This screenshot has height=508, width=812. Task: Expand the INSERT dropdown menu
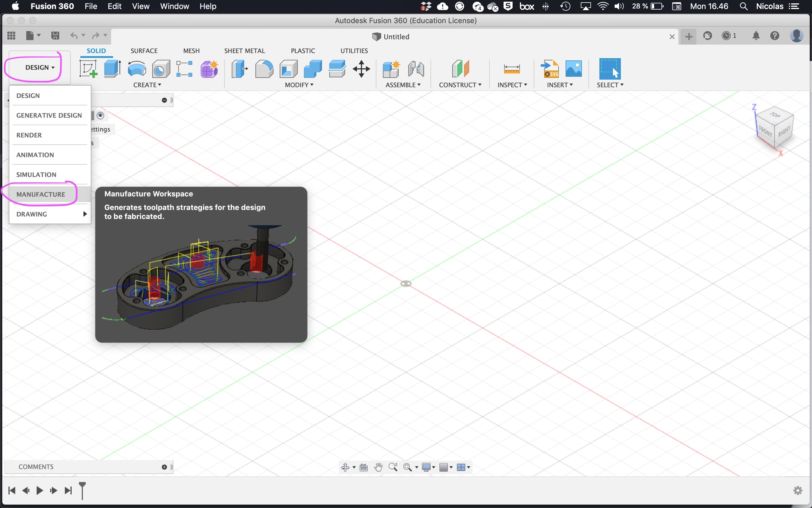point(560,85)
